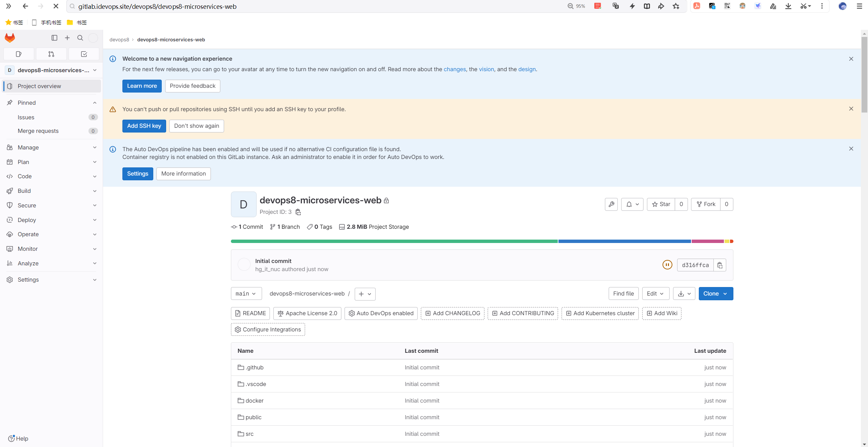Open the create new plus menu
This screenshot has height=447, width=868.
[x=67, y=38]
